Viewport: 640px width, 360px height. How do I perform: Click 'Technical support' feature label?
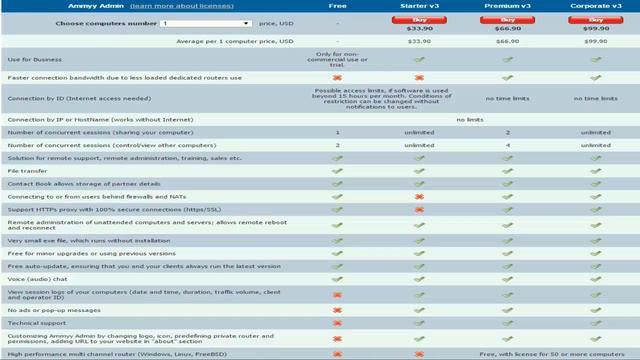(x=37, y=323)
